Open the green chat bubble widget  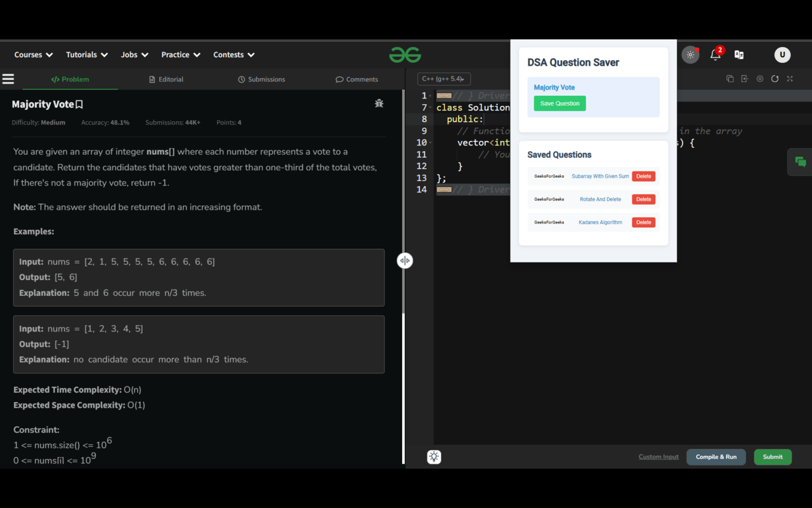point(800,162)
